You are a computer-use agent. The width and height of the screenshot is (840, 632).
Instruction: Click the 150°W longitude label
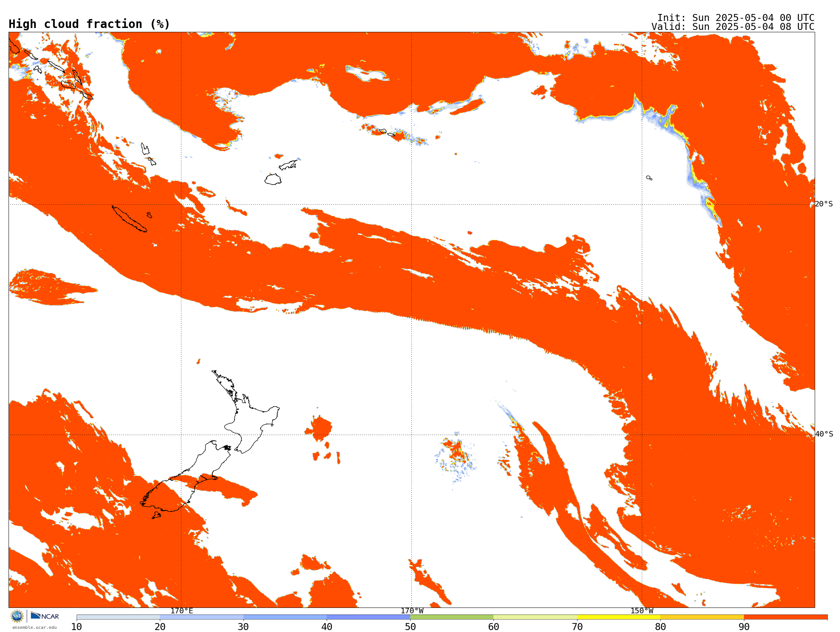tap(642, 611)
